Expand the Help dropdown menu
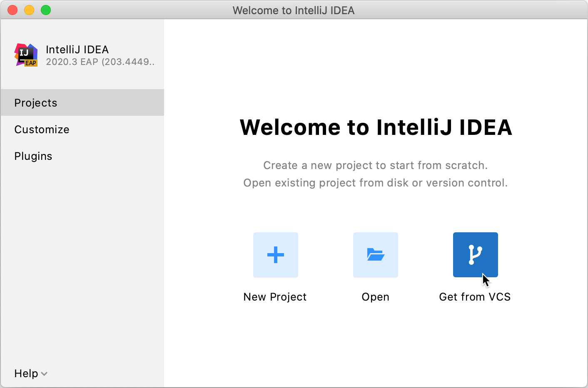 [x=31, y=373]
